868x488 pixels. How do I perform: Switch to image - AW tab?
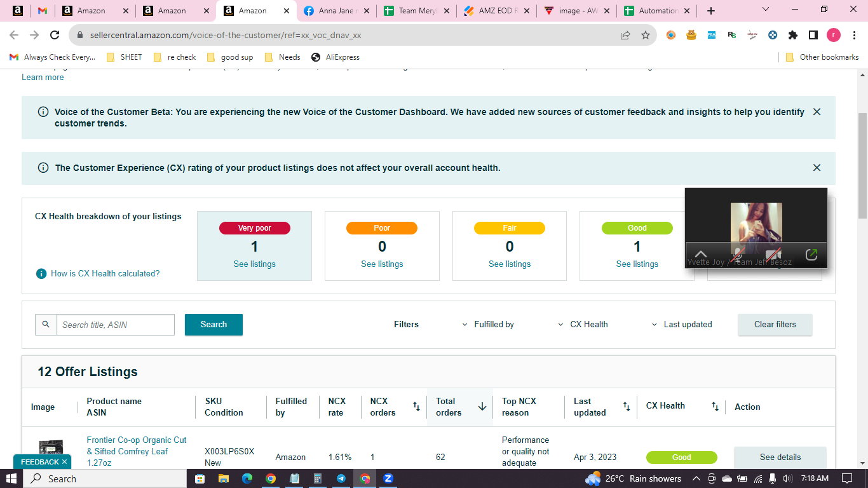pos(577,11)
